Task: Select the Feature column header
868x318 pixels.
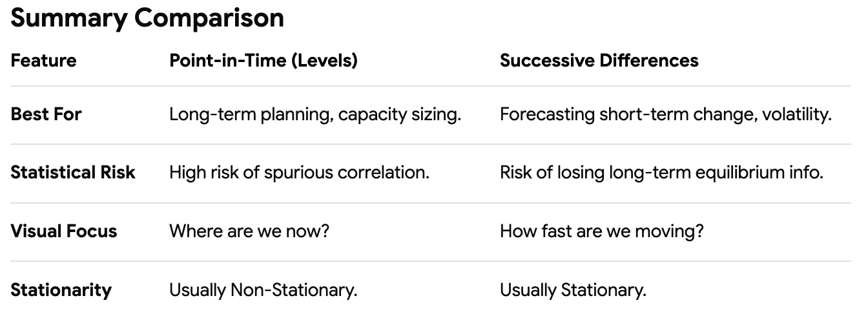Action: 43,61
